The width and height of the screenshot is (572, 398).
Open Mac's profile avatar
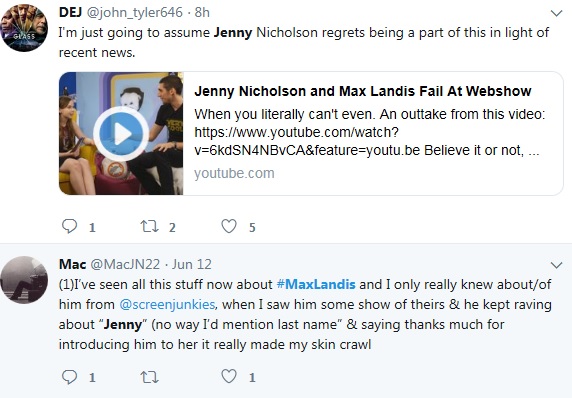(x=24, y=280)
